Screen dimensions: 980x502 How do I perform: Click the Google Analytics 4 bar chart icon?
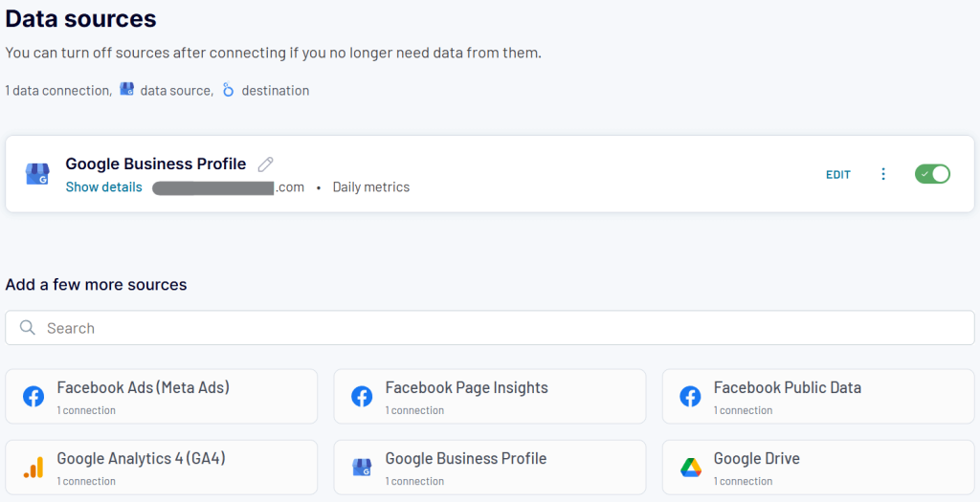pyautogui.click(x=33, y=468)
